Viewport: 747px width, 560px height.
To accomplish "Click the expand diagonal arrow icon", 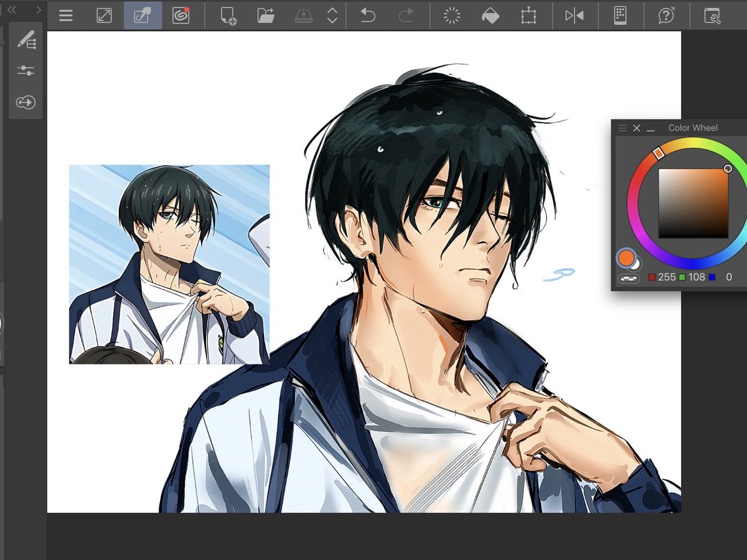I will (x=104, y=16).
